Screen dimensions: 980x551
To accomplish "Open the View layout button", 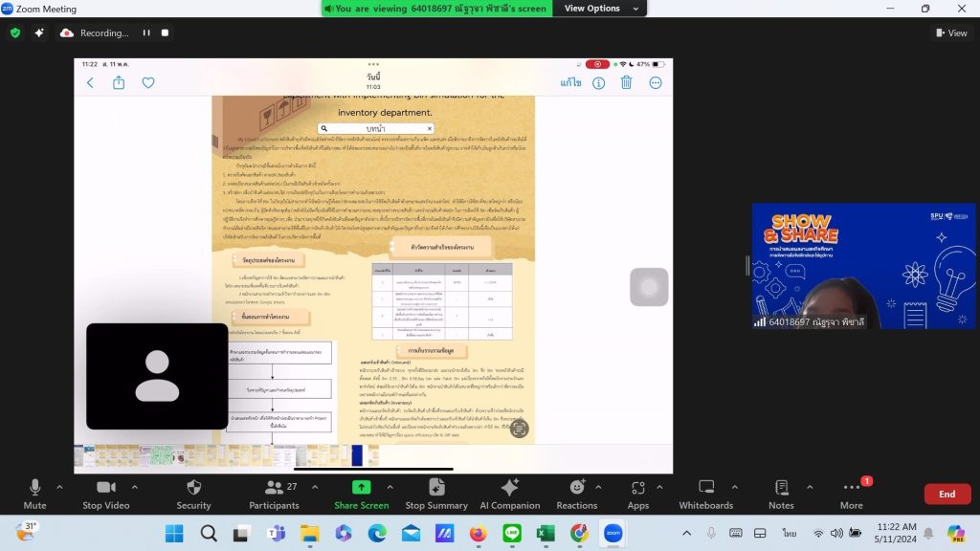I will tap(951, 33).
